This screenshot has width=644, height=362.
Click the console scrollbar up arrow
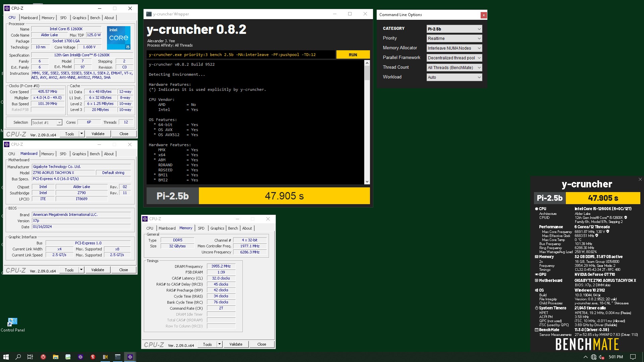coord(367,63)
